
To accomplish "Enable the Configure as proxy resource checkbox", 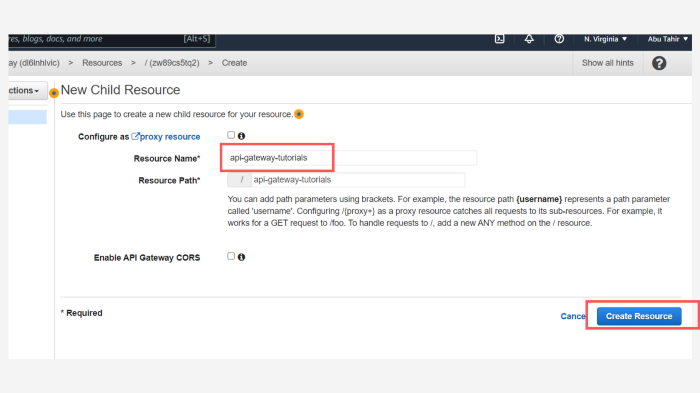I will pos(231,135).
